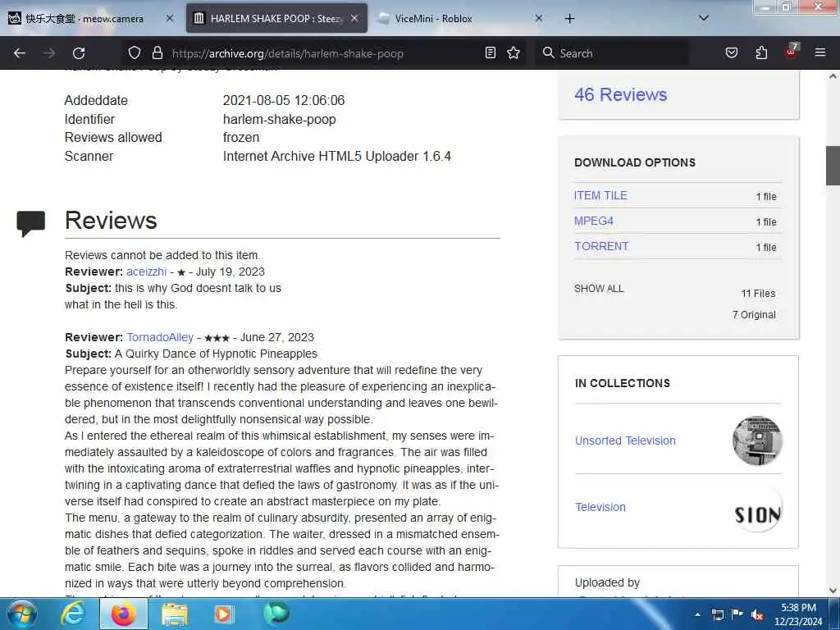Click the 'Reviews' heading
Screen dimensions: 840x630
pos(111,221)
